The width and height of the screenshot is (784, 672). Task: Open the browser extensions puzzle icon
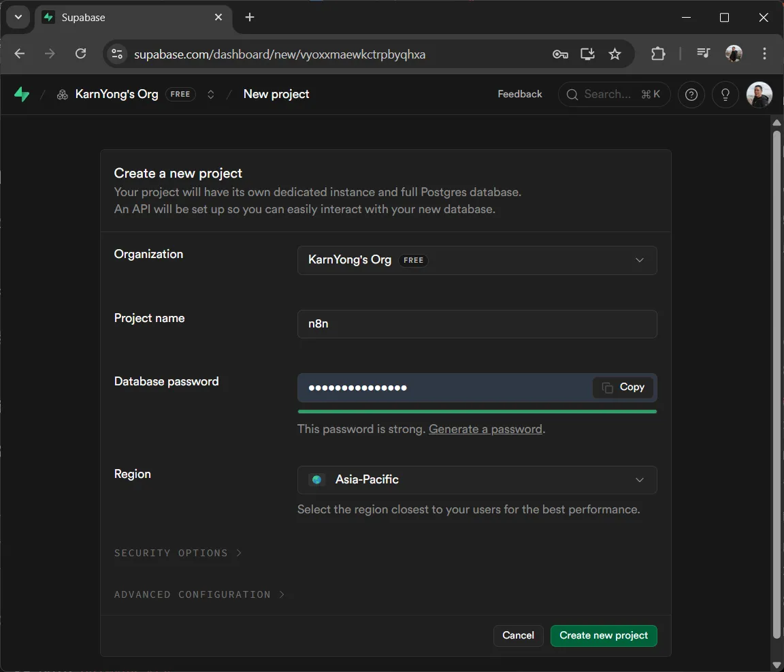pos(658,54)
